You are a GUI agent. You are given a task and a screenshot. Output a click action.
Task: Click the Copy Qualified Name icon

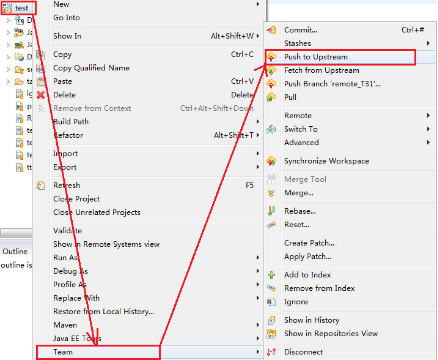[x=41, y=68]
